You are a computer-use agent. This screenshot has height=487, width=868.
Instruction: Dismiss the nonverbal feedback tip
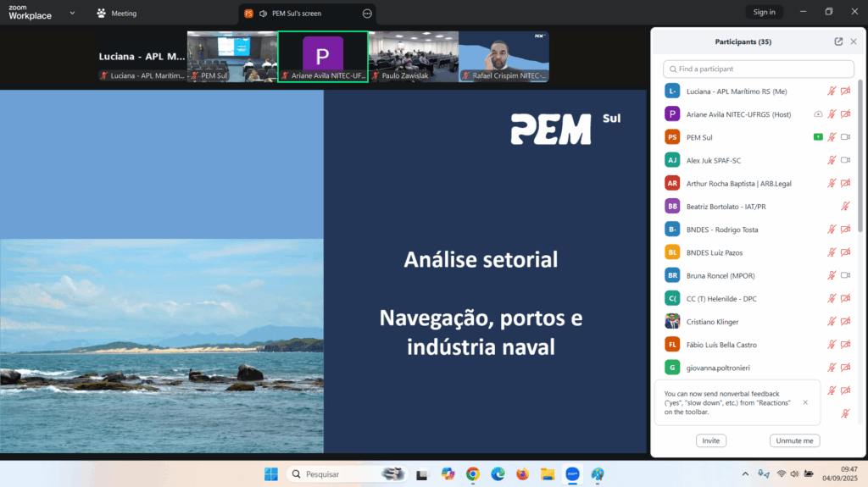click(x=805, y=402)
